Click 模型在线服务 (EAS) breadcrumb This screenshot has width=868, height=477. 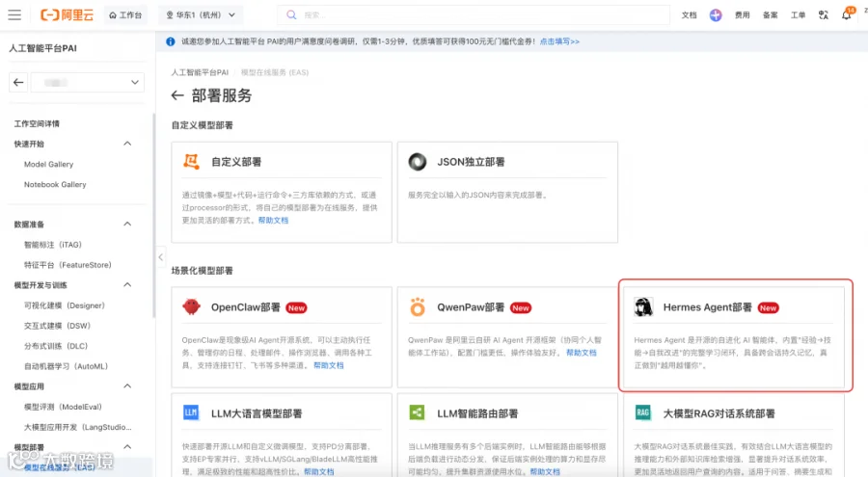point(275,72)
